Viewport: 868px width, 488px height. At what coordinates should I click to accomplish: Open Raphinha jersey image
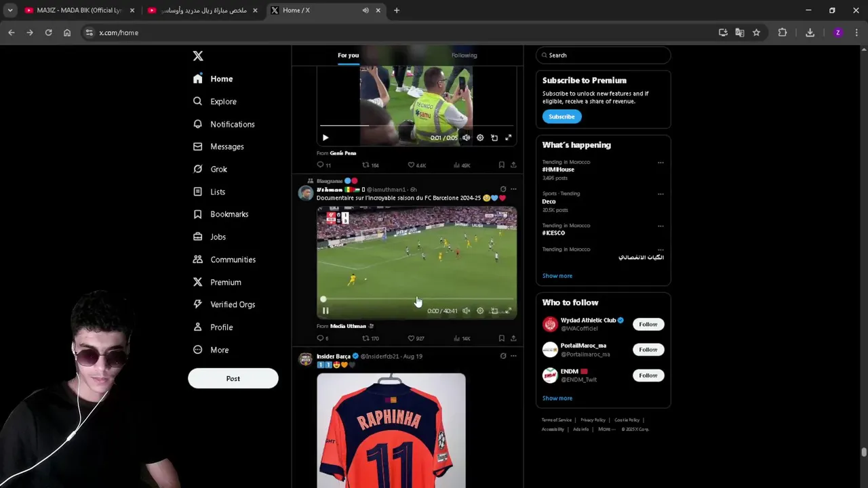391,430
